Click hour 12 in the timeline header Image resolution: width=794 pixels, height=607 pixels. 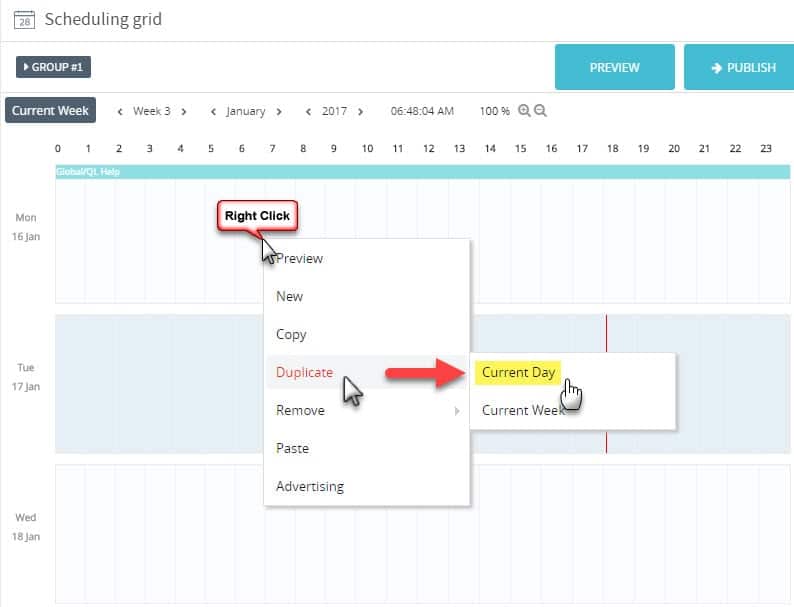click(428, 148)
